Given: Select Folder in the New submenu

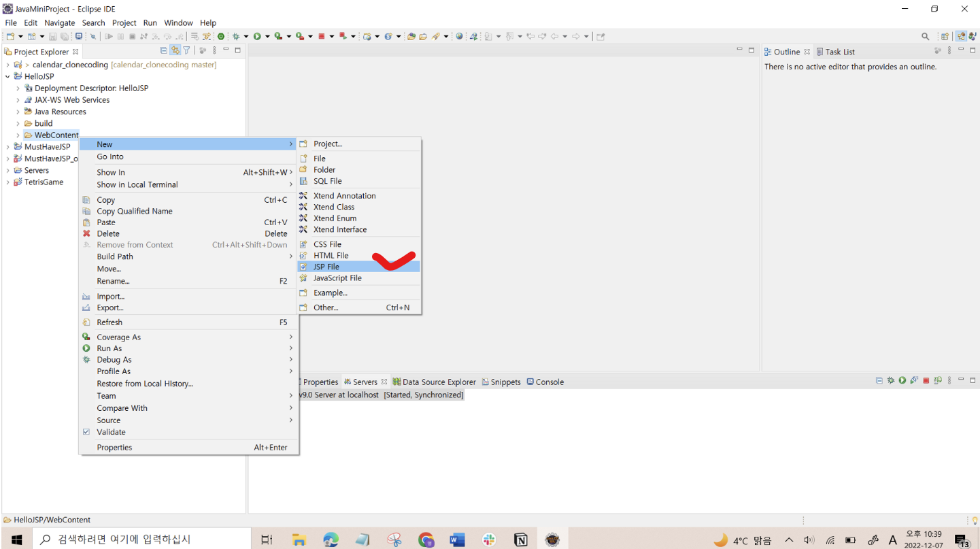Looking at the screenshot, I should click(x=359, y=169).
